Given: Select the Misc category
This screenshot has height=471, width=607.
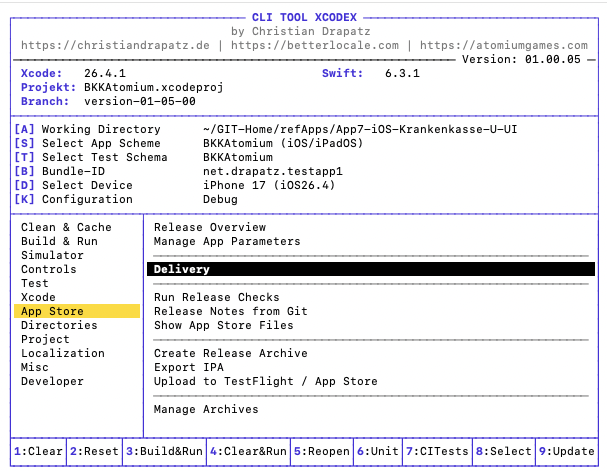Looking at the screenshot, I should 35,367.
